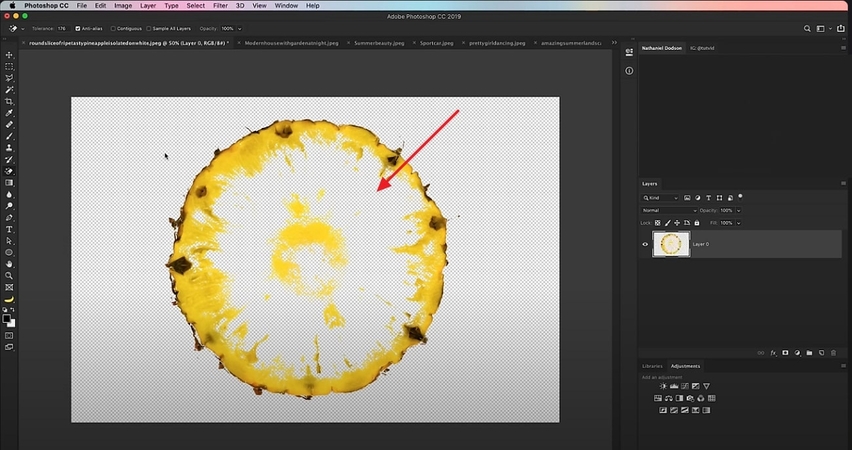
Task: Open options bar Opacity dropdown arrow
Action: pyautogui.click(x=240, y=29)
